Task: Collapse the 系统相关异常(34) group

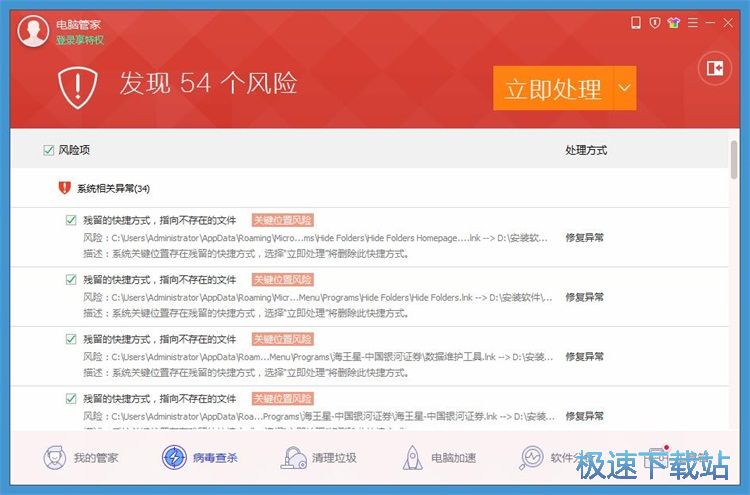Action: [x=113, y=188]
